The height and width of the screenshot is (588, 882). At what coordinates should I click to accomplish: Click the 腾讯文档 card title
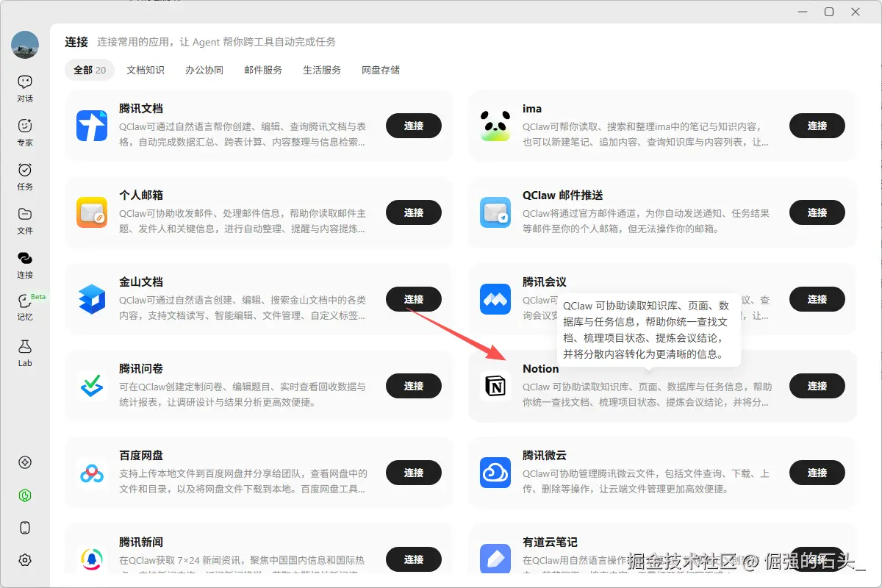tap(141, 109)
